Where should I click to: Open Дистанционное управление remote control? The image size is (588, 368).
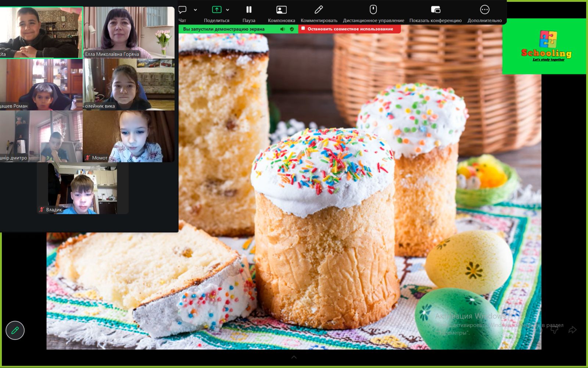point(373,13)
